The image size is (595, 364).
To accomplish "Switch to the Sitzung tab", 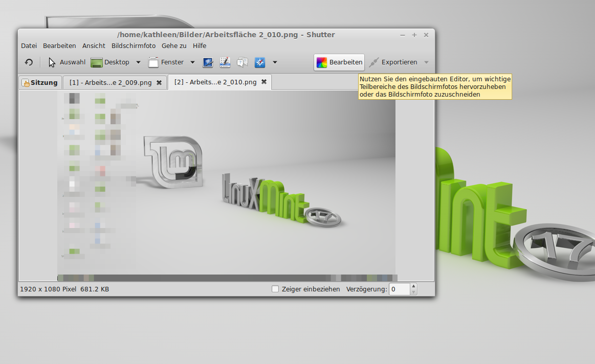I will click(39, 83).
